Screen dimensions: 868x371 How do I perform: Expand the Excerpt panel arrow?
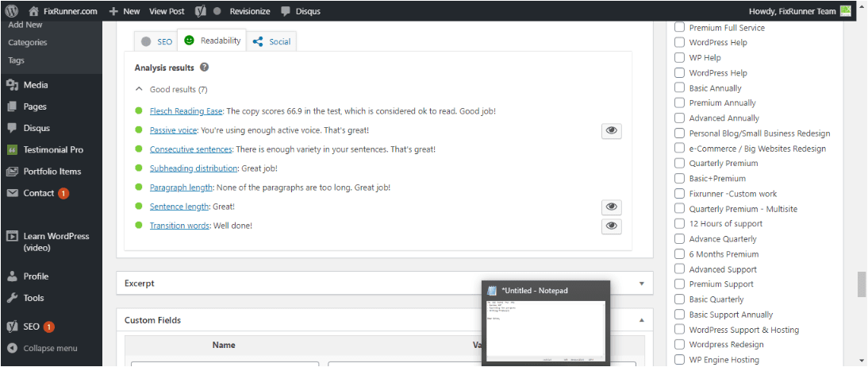[642, 284]
